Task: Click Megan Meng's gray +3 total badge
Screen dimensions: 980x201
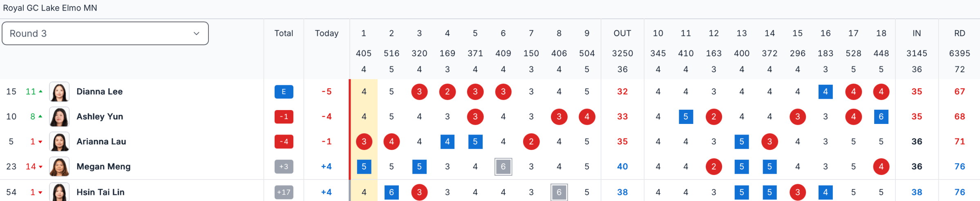Action: pyautogui.click(x=284, y=166)
